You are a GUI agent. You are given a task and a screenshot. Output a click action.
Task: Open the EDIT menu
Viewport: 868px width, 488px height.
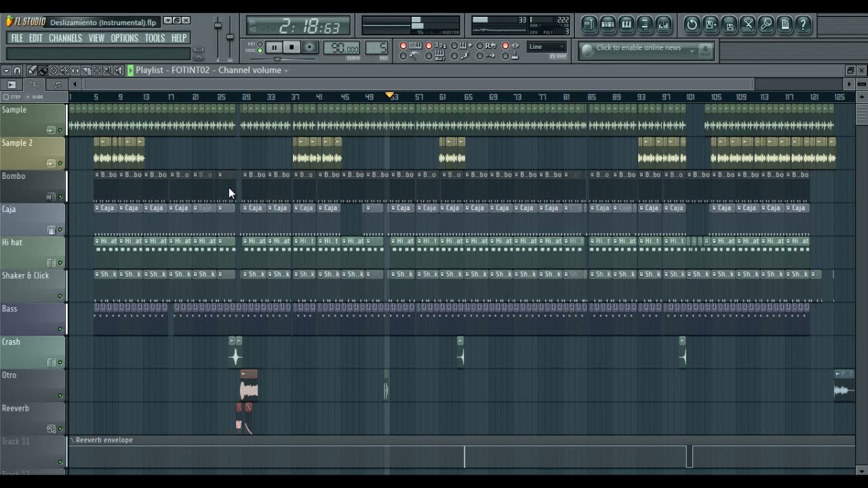point(36,38)
